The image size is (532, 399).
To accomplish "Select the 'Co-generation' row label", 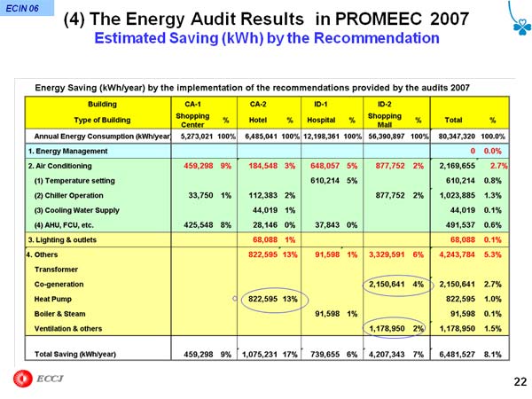I will coord(59,285).
